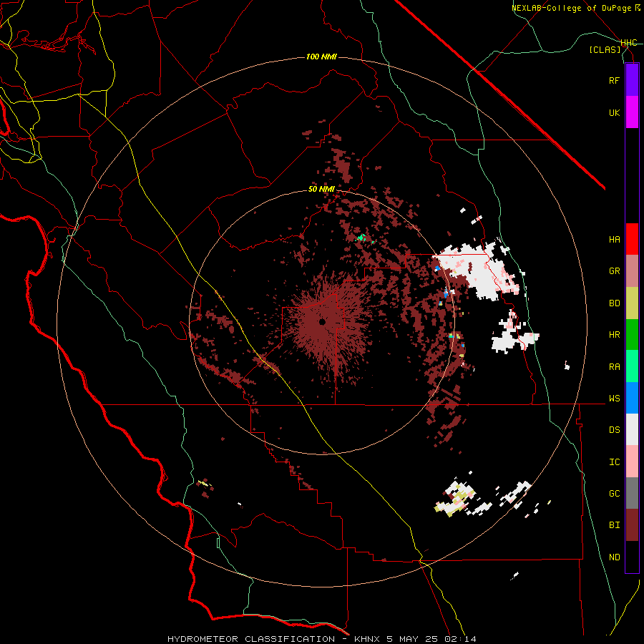Click the RF purple legend swatch
This screenshot has height=644, width=644.
click(x=632, y=80)
